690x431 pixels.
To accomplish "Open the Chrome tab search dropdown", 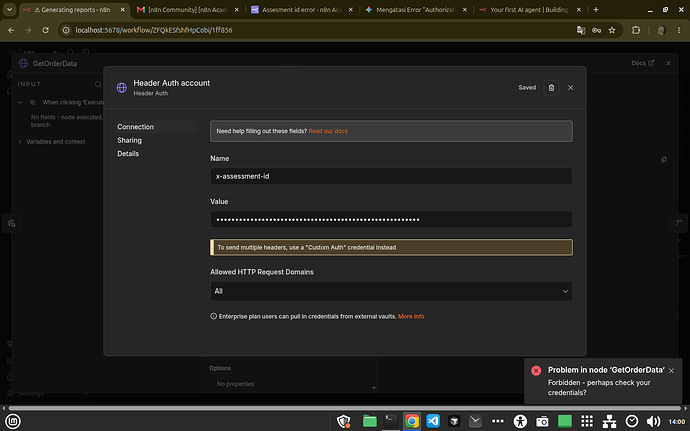I will click(x=9, y=9).
